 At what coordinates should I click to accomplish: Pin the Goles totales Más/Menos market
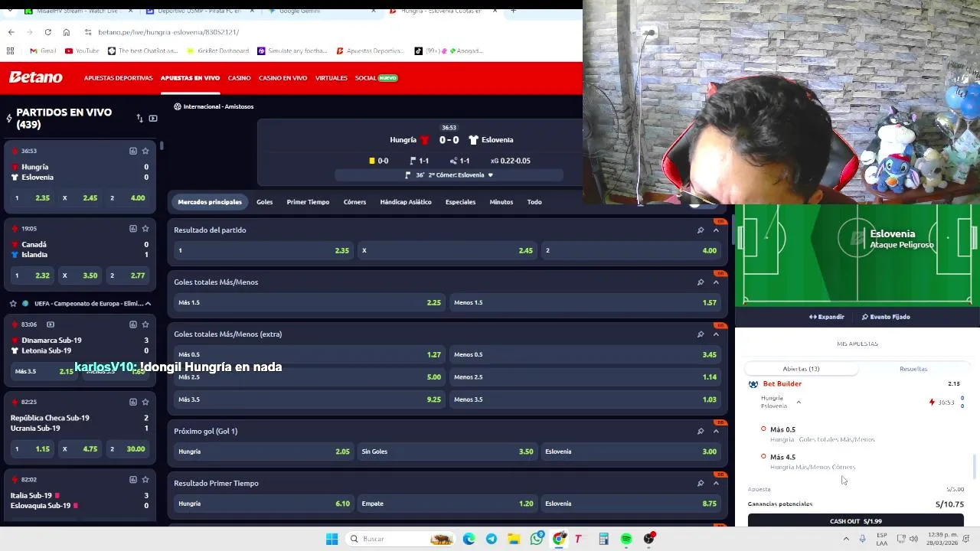700,282
